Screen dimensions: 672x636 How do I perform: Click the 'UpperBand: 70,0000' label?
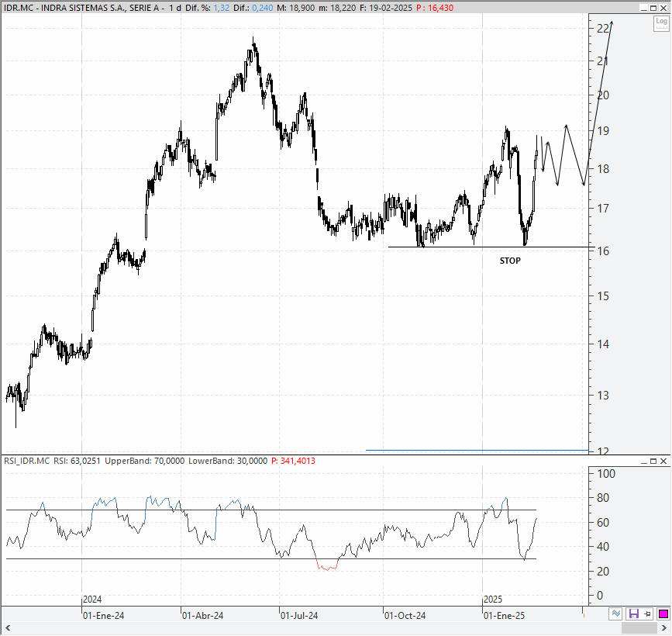tap(144, 461)
